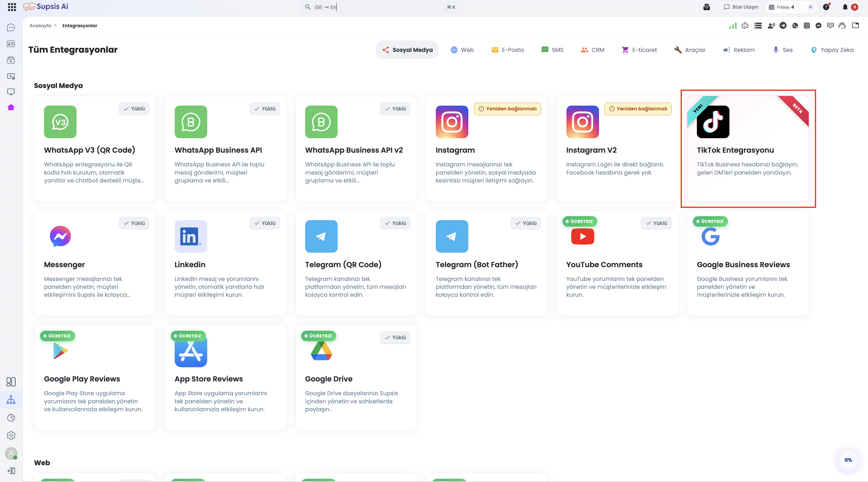Expand the sidebar with the arrow icon

pyautogui.click(x=11, y=471)
